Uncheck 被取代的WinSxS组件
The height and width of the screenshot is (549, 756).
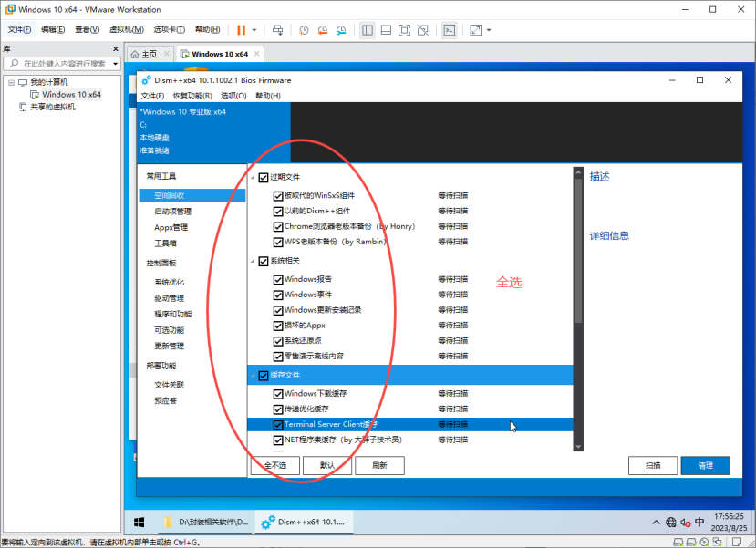(x=278, y=196)
